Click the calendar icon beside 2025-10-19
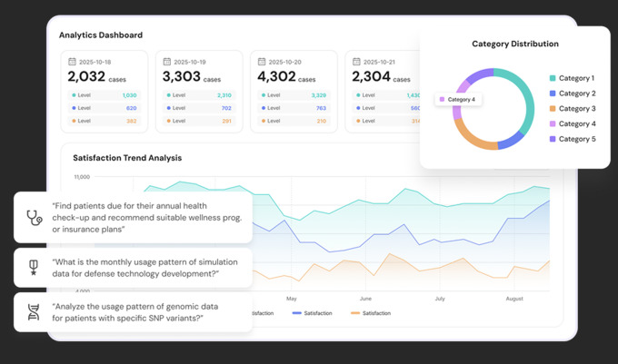 click(x=167, y=62)
